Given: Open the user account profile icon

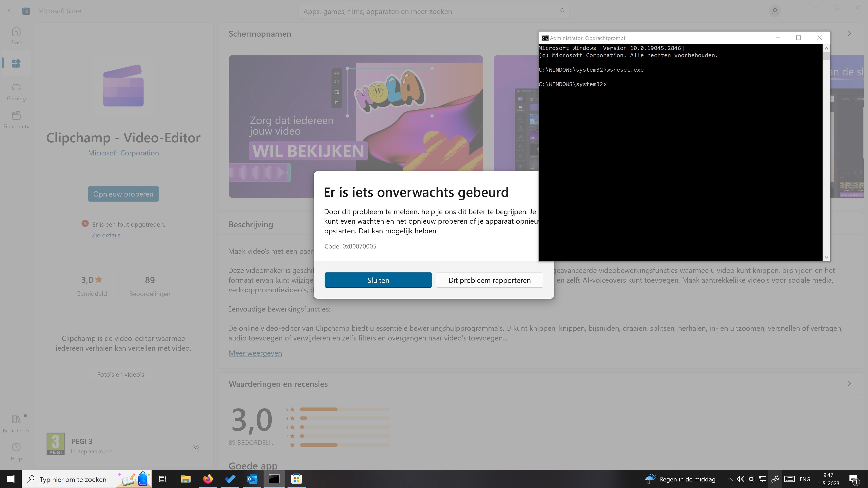Looking at the screenshot, I should [775, 11].
